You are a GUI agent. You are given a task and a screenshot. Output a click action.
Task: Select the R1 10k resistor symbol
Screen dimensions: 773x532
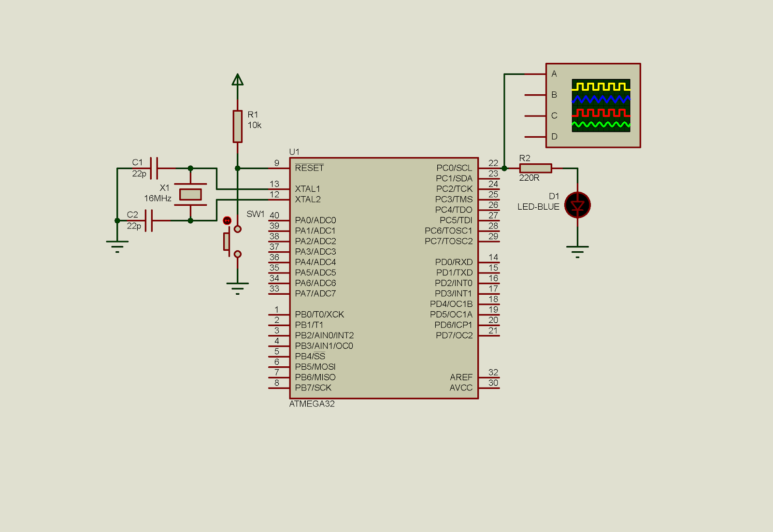237,127
